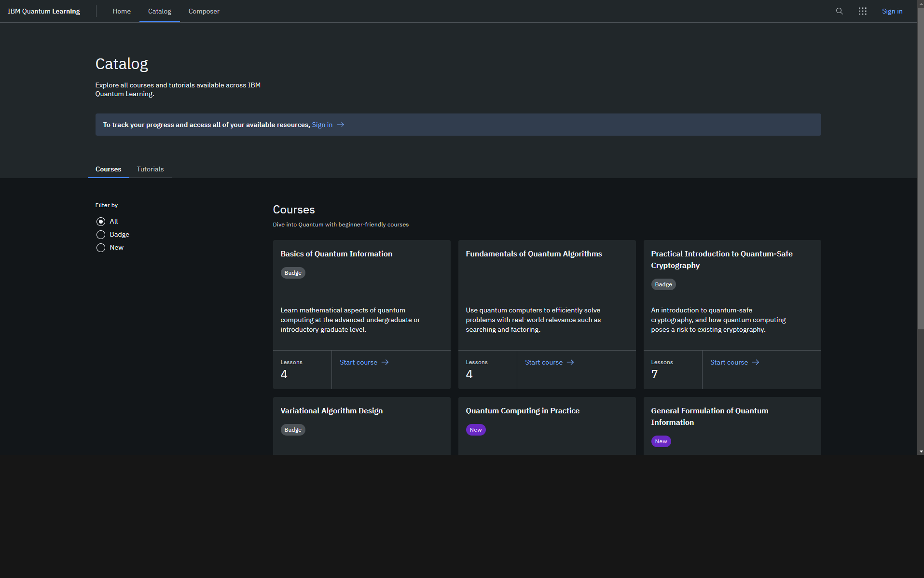Select the All filter radio button

coord(101,222)
